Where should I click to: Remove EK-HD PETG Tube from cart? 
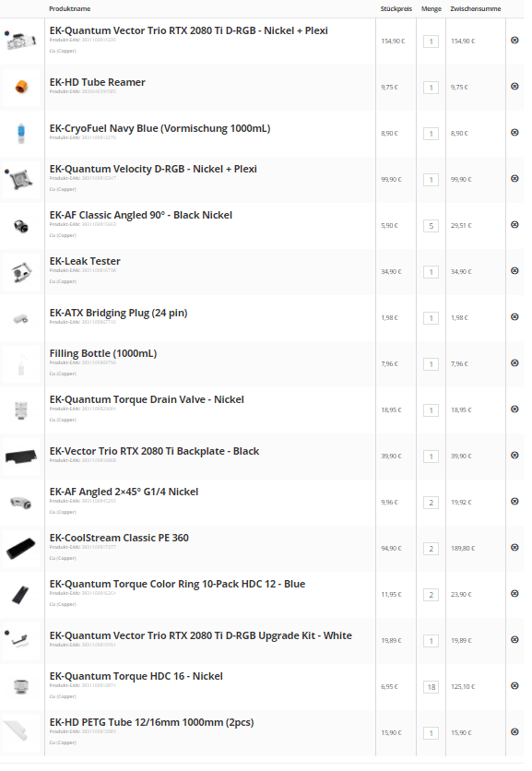pos(514,732)
